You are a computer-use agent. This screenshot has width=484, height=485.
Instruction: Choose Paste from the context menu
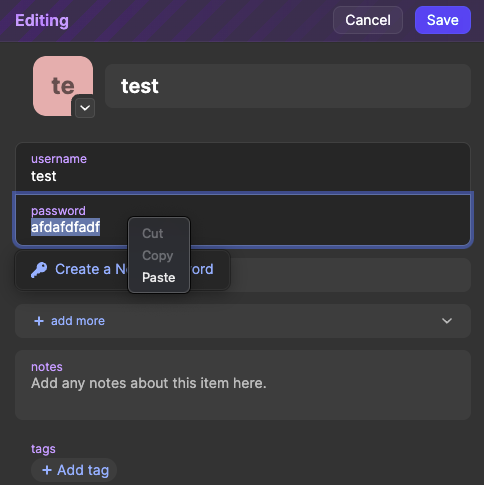159,277
